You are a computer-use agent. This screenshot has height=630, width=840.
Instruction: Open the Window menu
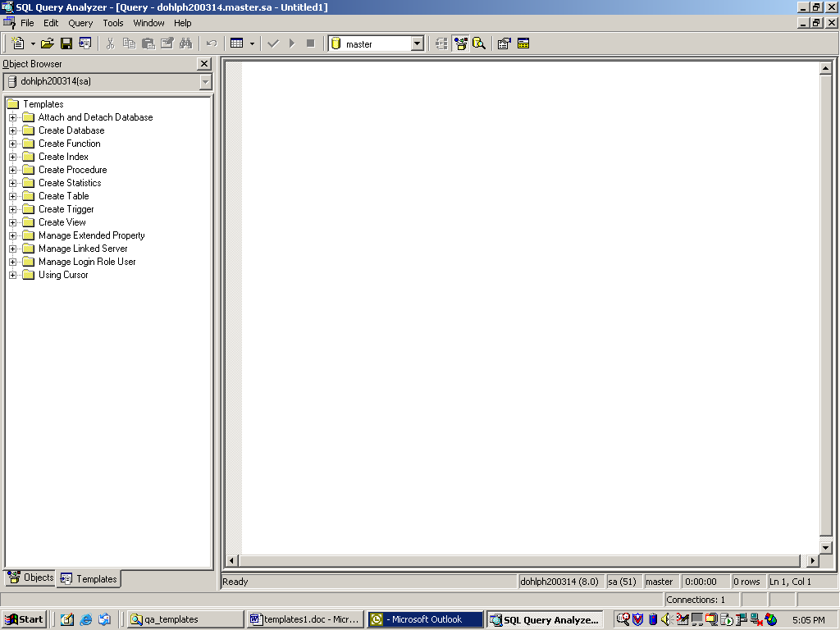tap(149, 23)
